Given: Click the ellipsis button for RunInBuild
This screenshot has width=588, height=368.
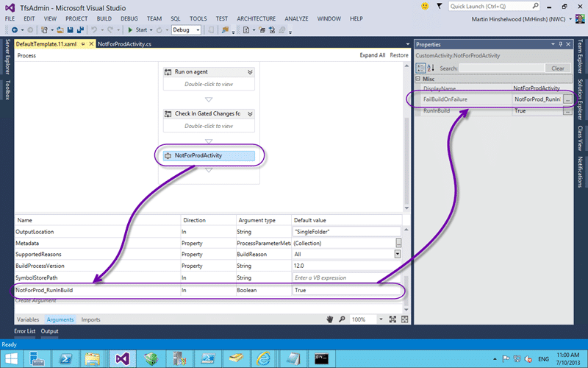Looking at the screenshot, I should pyautogui.click(x=567, y=111).
